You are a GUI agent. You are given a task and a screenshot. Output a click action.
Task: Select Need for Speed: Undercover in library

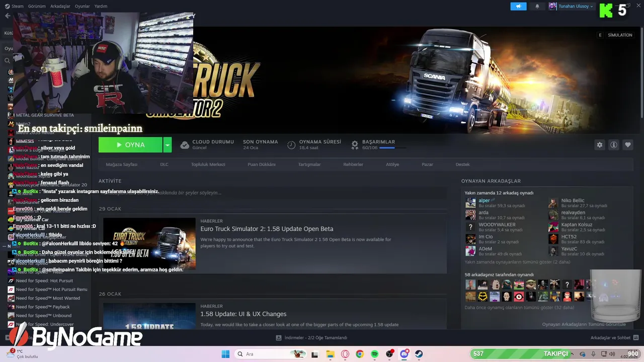[45, 324]
